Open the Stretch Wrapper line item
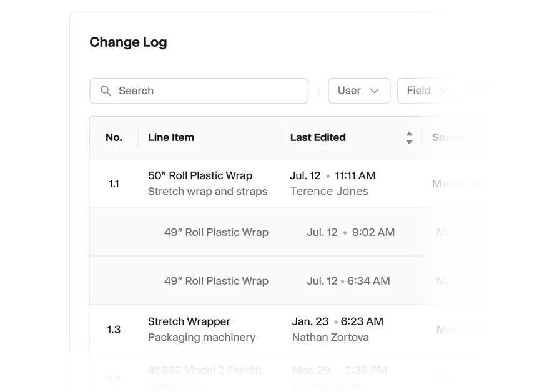This screenshot has width=557, height=392. [x=189, y=321]
